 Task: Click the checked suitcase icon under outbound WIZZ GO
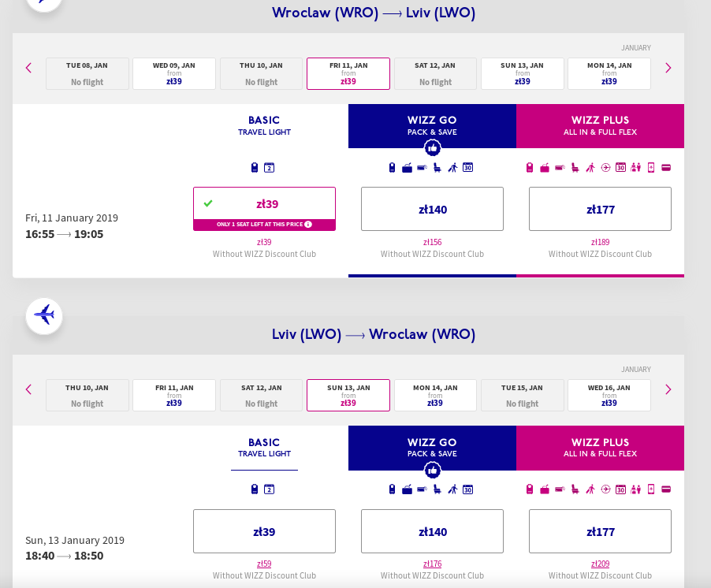point(408,168)
